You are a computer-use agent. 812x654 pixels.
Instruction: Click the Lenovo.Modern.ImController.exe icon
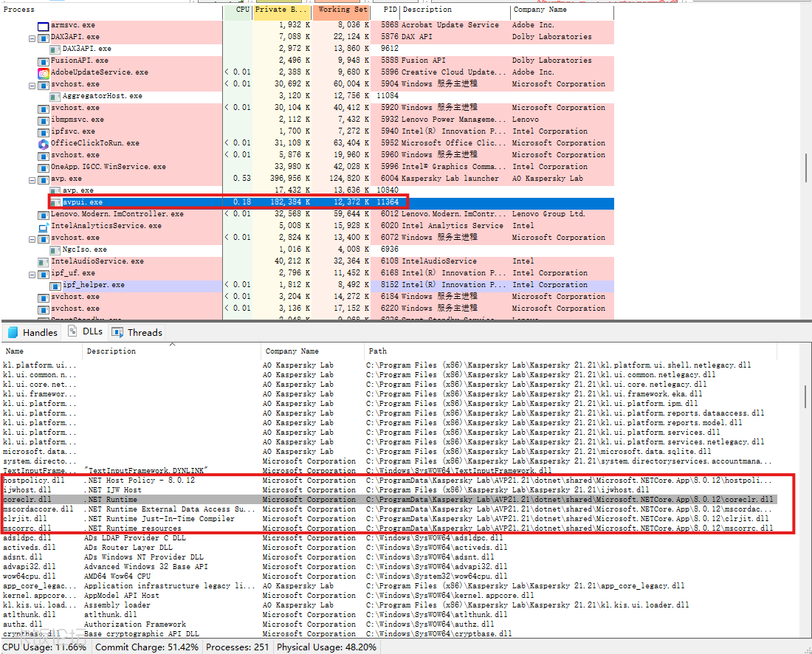point(44,214)
